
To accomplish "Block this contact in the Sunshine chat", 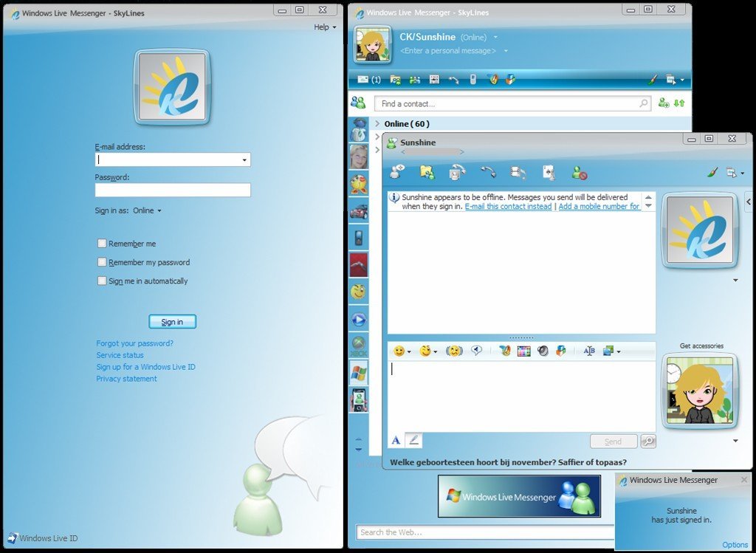I will (x=579, y=172).
